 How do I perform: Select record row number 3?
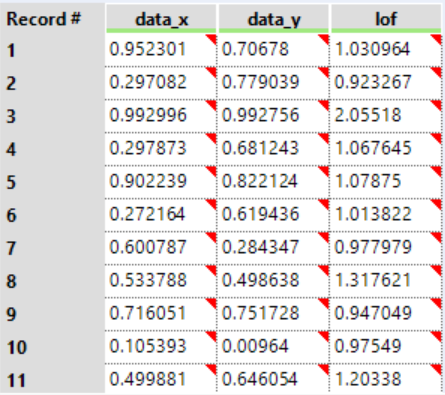click(53, 116)
